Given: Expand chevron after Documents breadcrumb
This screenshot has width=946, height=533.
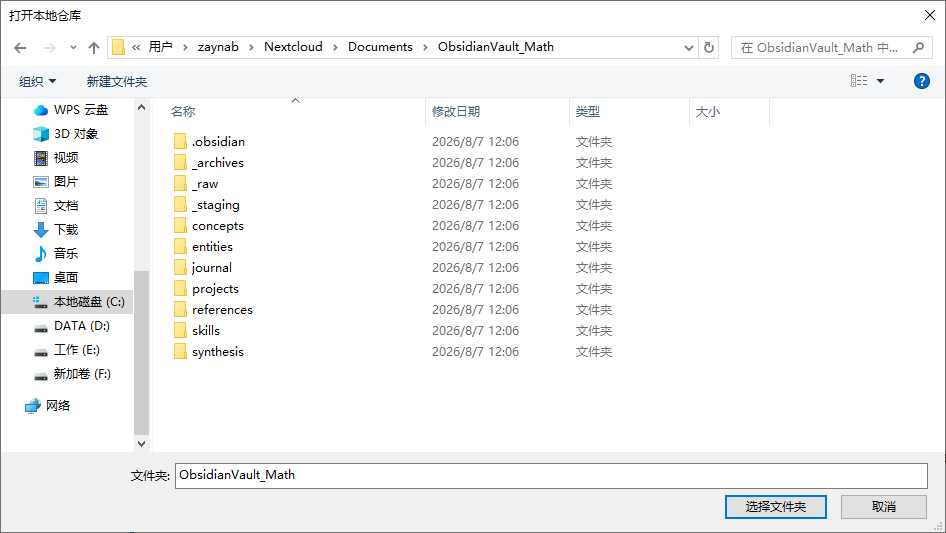Looking at the screenshot, I should [x=425, y=47].
